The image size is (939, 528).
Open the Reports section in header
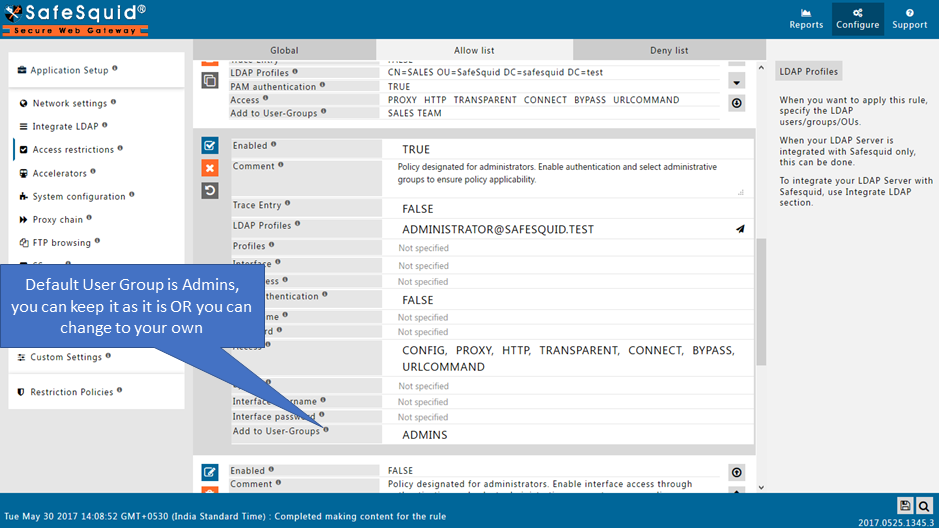pyautogui.click(x=805, y=19)
